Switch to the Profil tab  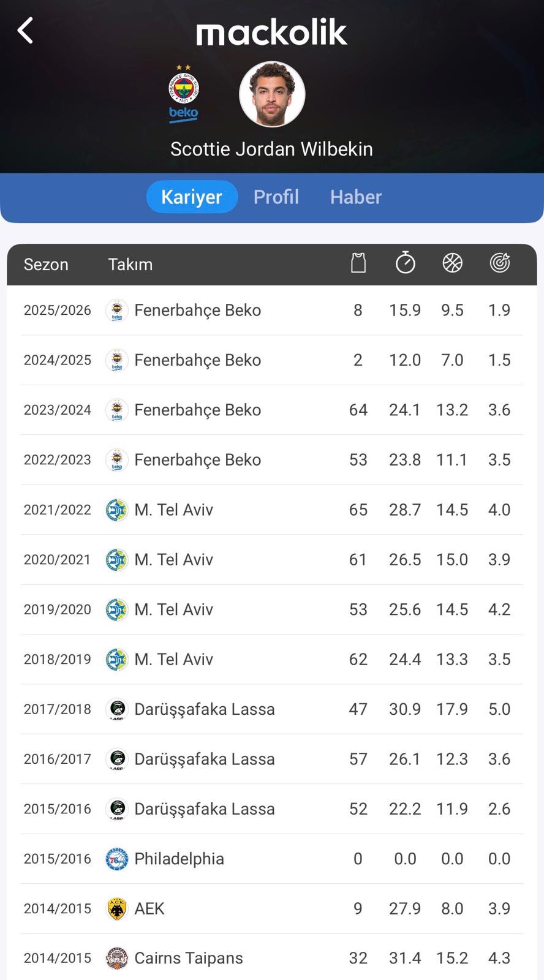click(x=276, y=197)
